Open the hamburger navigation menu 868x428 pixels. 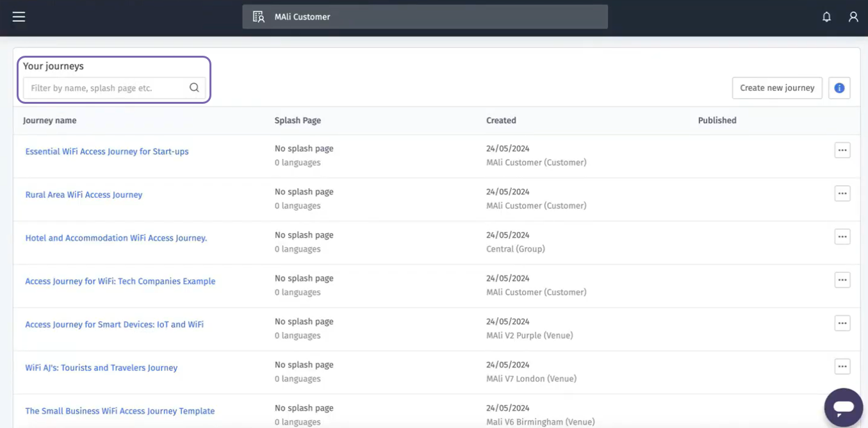coord(19,17)
